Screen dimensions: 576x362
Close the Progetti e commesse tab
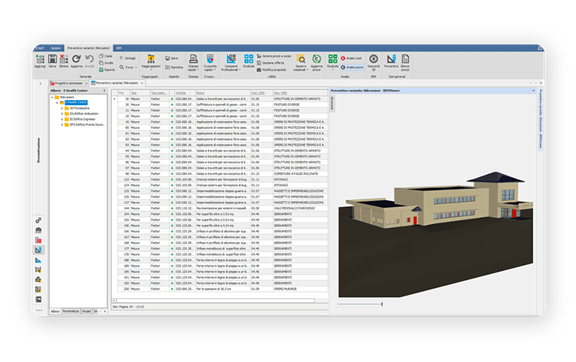(x=86, y=83)
